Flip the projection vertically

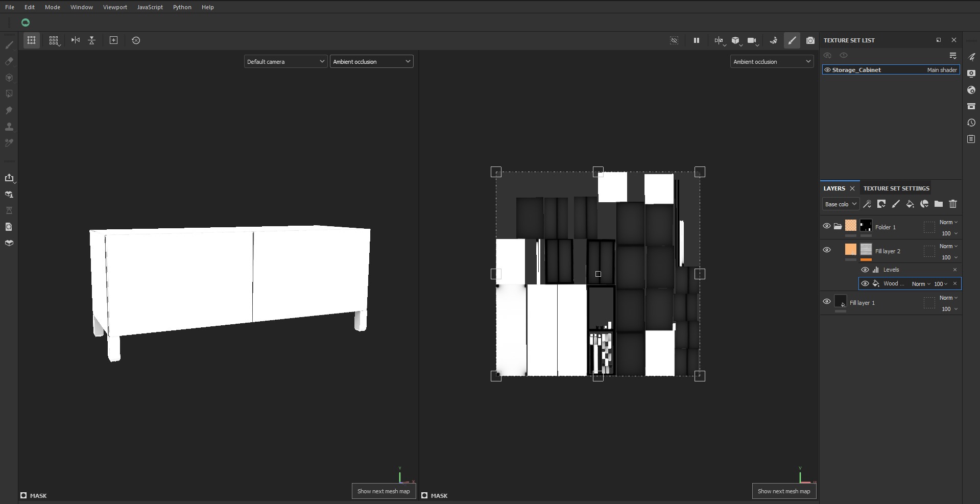[x=92, y=40]
